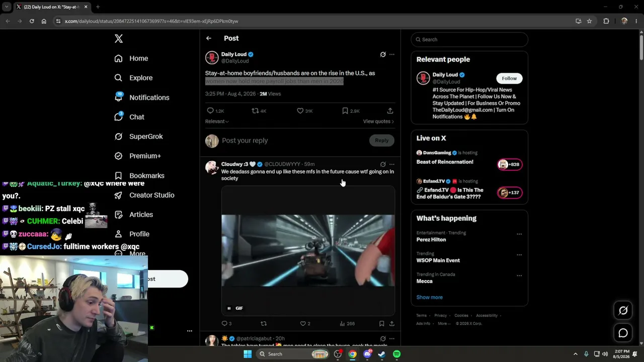Open more options on patriciagabut's reply

pos(392,339)
